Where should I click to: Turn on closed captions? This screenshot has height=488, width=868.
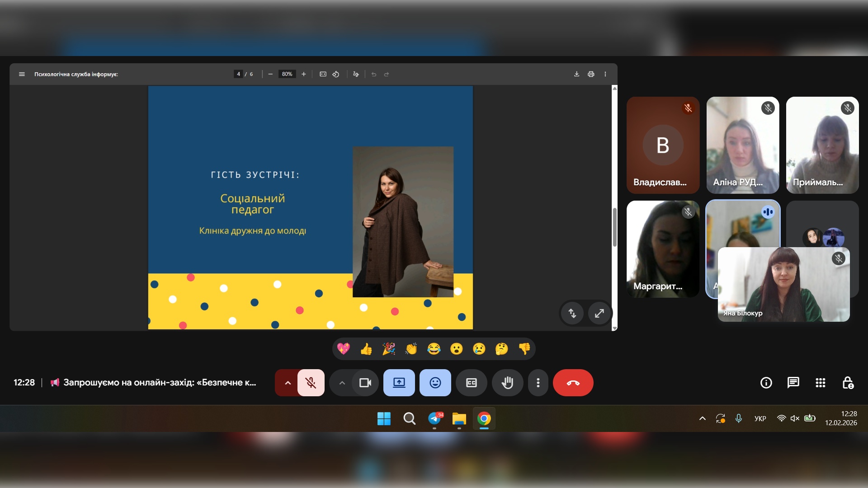pyautogui.click(x=471, y=383)
